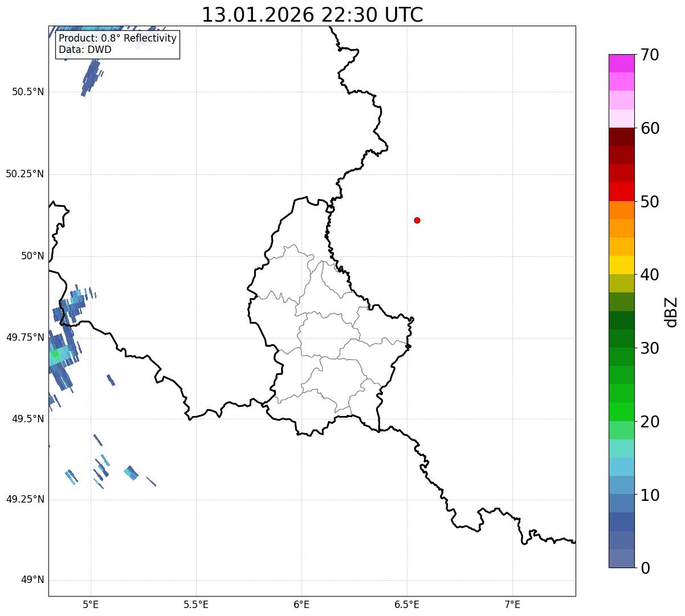Image resolution: width=685 pixels, height=616 pixels.
Task: Click the 5.5°E longitude label
Action: 196,605
